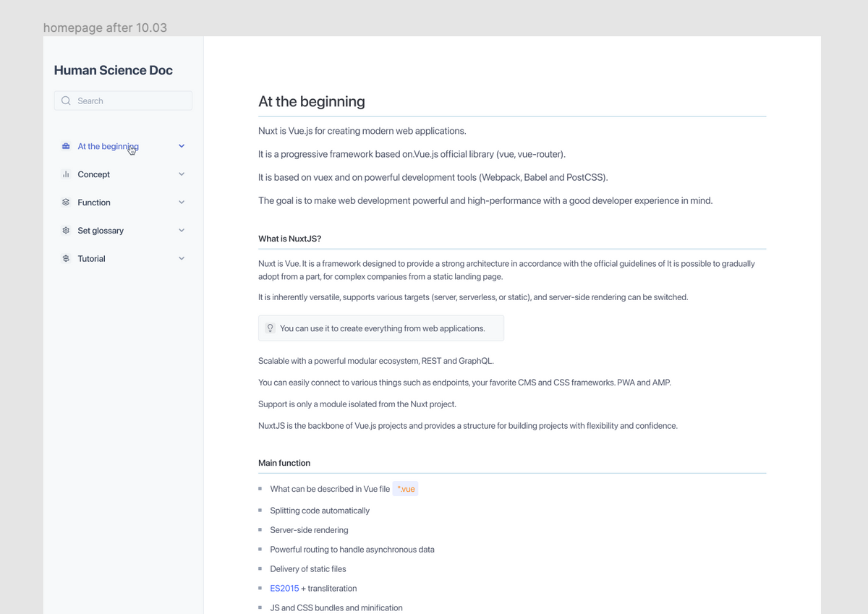Click the *.vue code tag
Viewport: 868px width, 614px height.
pos(406,490)
